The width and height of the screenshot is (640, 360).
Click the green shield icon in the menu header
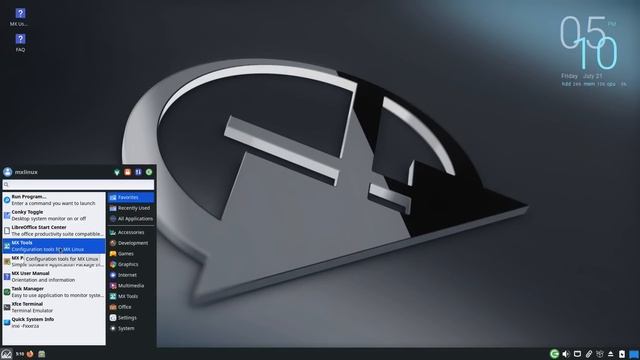coord(117,172)
